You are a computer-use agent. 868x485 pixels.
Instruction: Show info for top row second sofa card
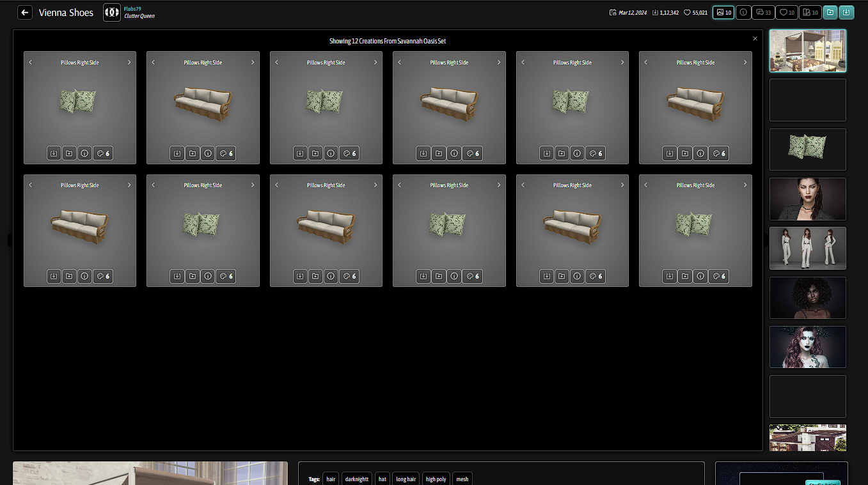[207, 153]
